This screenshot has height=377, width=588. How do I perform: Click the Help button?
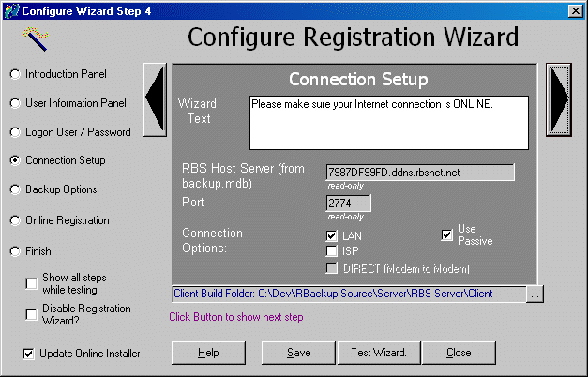(208, 353)
